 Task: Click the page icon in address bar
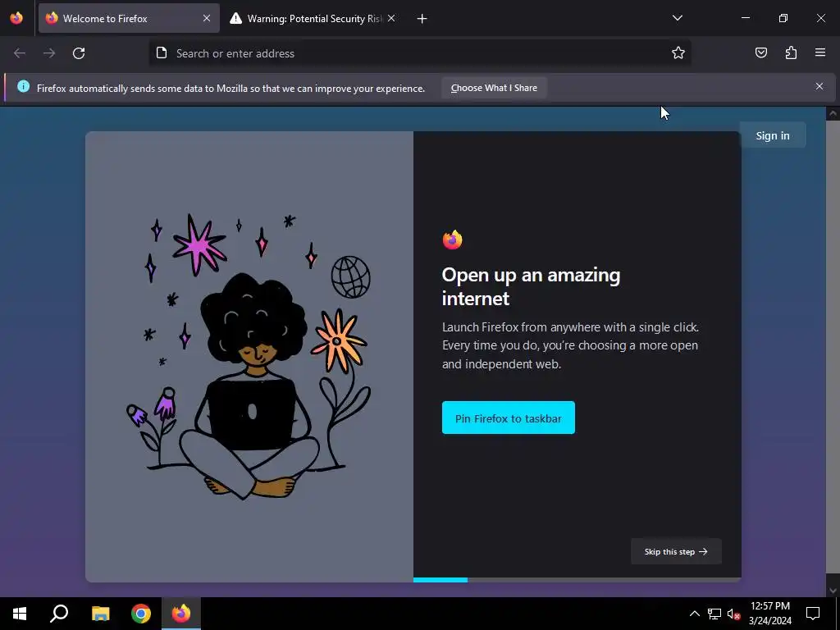[162, 52]
